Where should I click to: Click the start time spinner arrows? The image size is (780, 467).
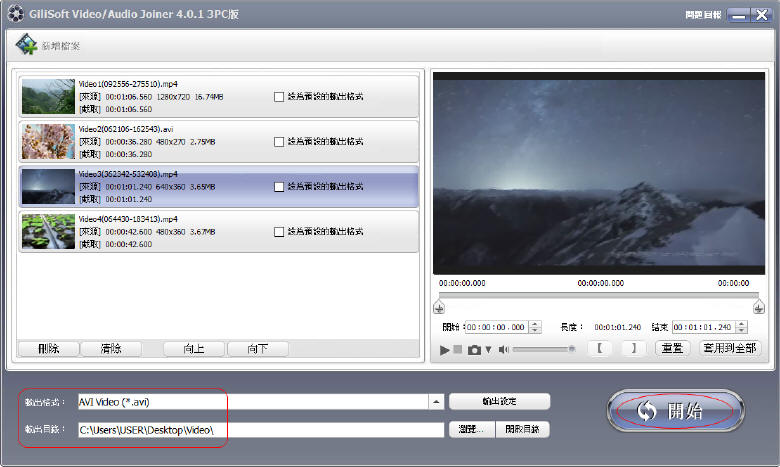[535, 327]
